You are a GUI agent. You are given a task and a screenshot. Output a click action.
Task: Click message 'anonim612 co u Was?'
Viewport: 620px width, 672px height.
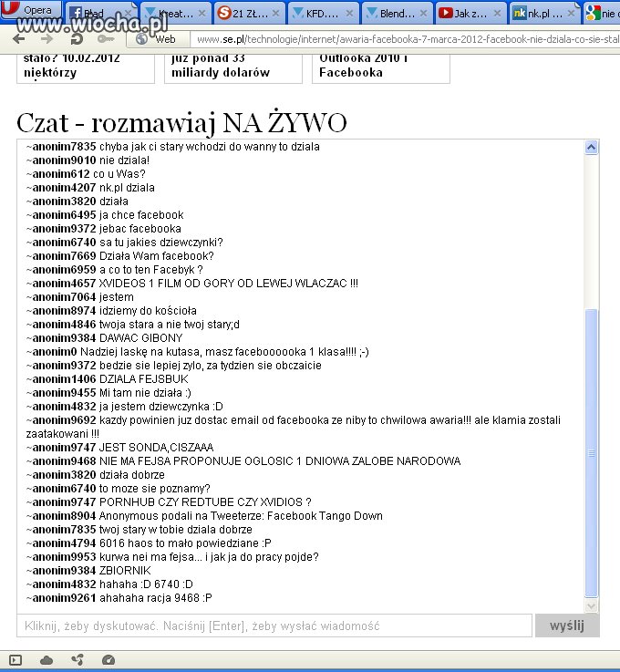pyautogui.click(x=86, y=174)
